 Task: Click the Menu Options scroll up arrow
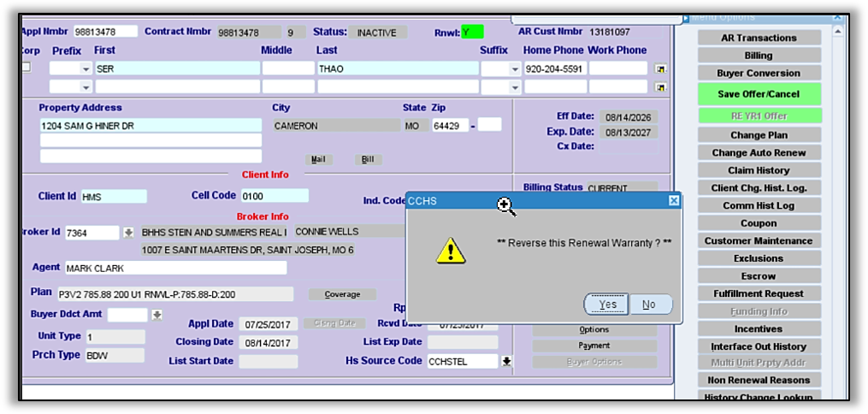(837, 32)
